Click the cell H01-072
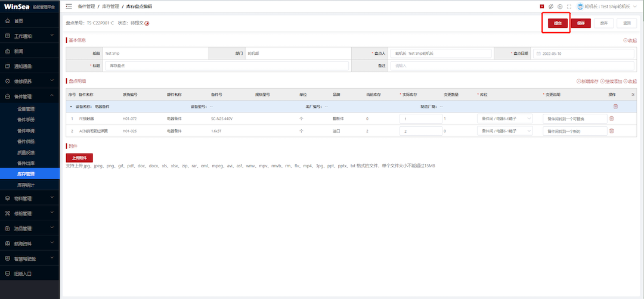 pyautogui.click(x=129, y=119)
